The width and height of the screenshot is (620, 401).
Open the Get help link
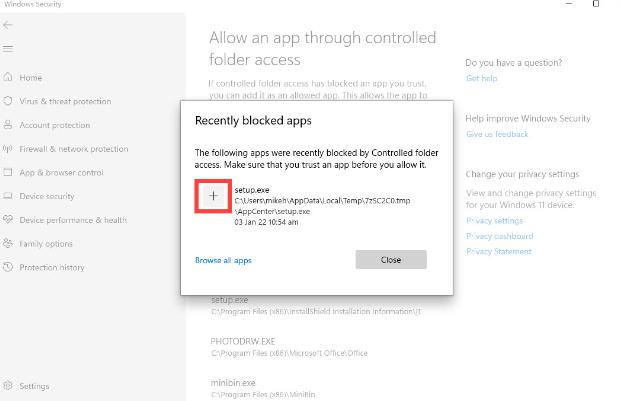pos(480,78)
